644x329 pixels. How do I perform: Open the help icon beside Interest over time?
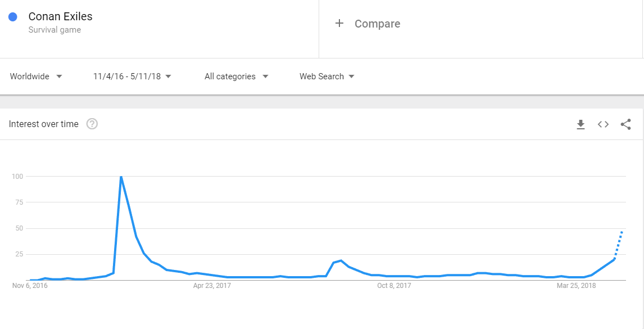(x=92, y=124)
